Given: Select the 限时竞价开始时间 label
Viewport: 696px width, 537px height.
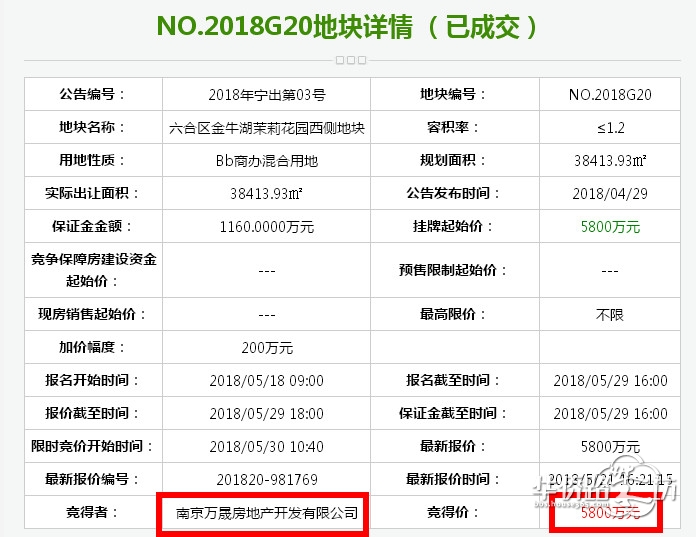Looking at the screenshot, I should (93, 446).
